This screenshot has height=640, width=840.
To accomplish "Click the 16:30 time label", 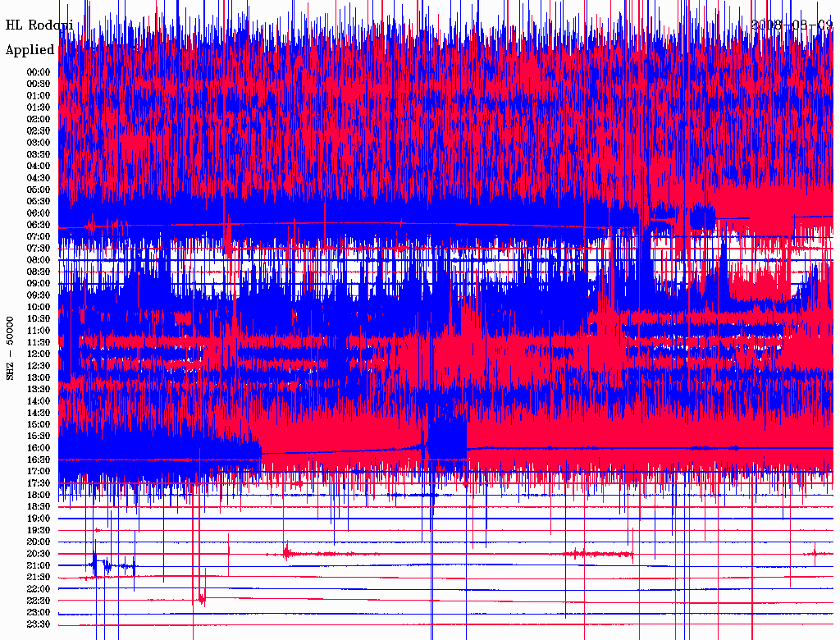I will (x=39, y=459).
